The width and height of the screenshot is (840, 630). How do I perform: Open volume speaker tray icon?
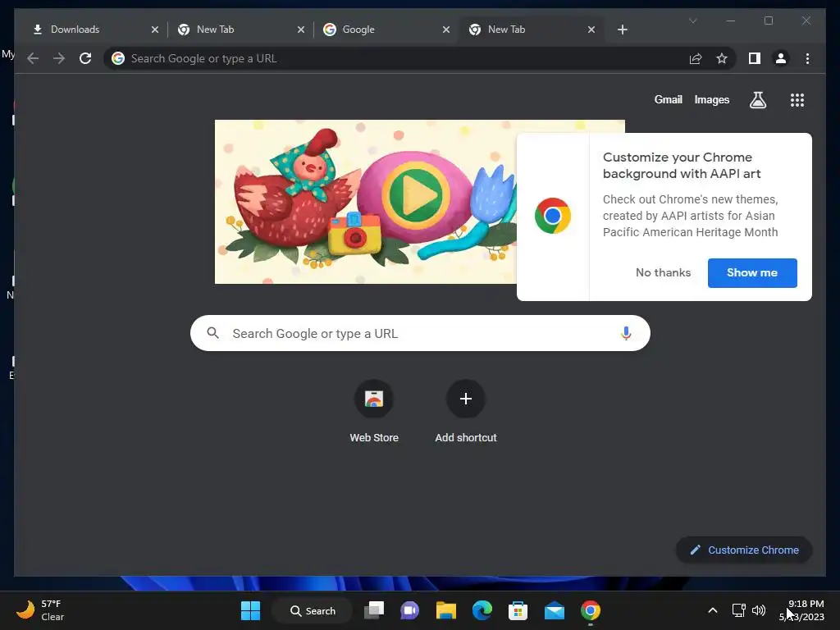(759, 610)
